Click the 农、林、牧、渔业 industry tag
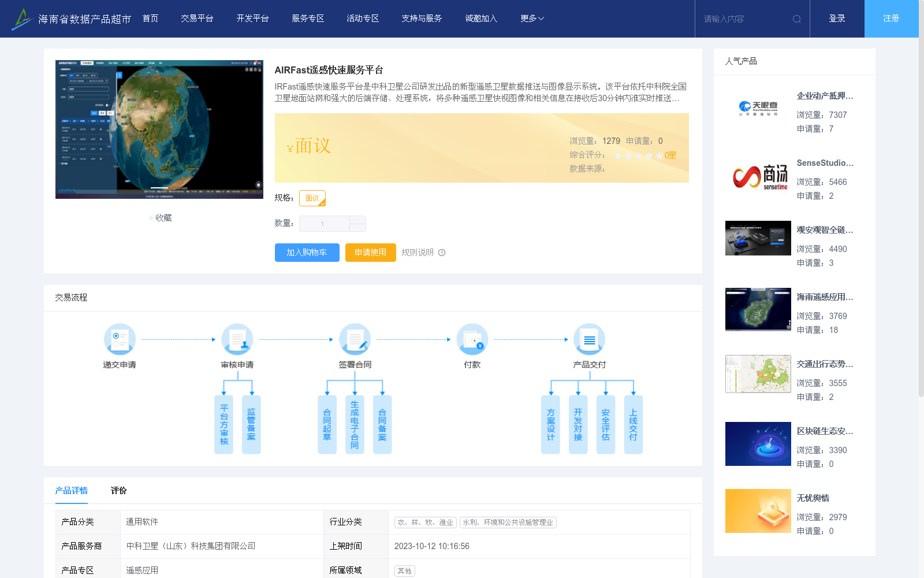 click(426, 523)
